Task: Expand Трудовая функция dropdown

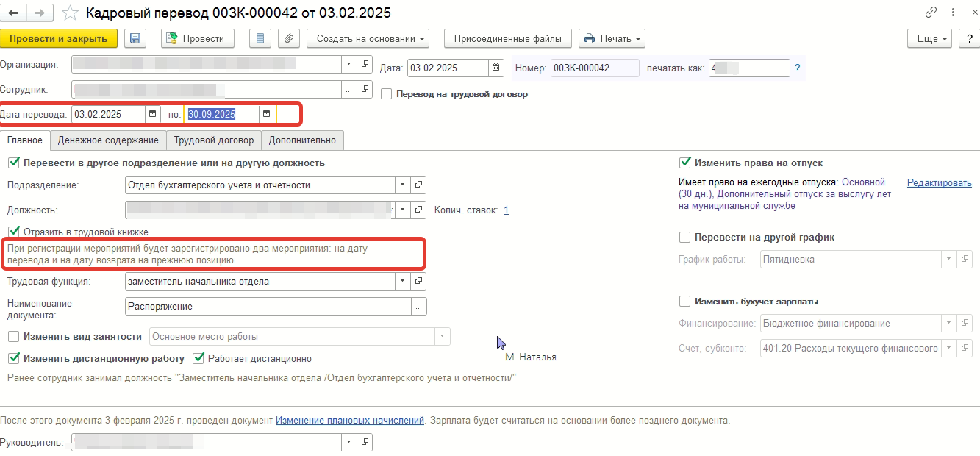Action: tap(402, 281)
